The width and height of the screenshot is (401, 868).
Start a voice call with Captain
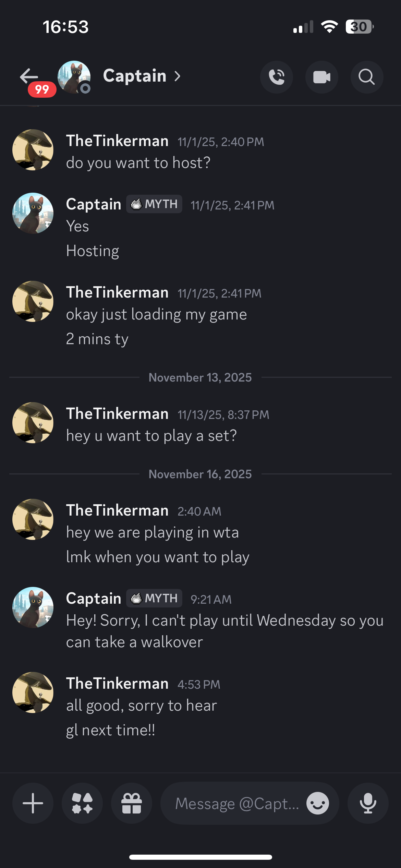tap(277, 77)
